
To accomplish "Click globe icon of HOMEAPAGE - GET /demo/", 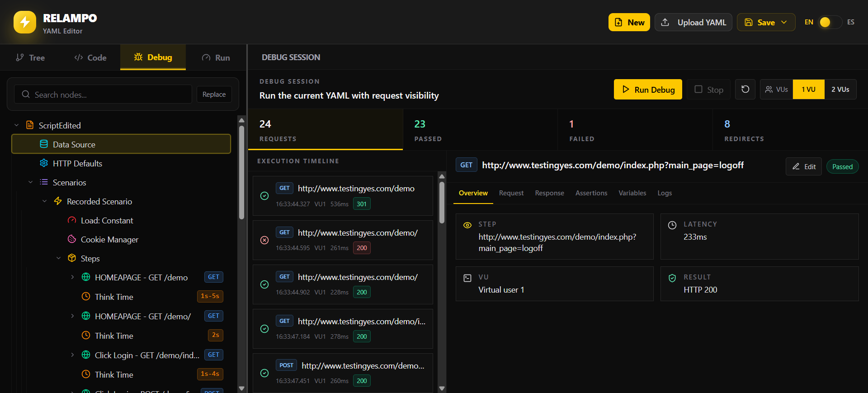I will [86, 316].
